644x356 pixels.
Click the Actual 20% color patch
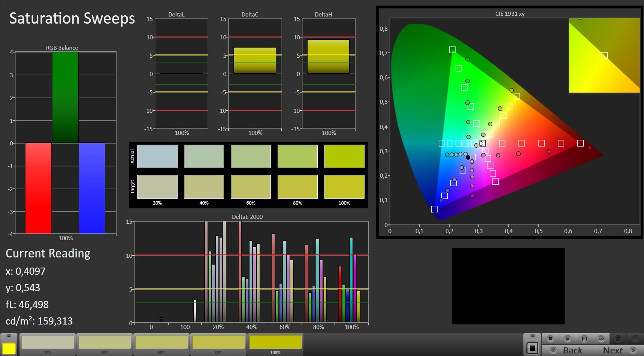(x=157, y=156)
